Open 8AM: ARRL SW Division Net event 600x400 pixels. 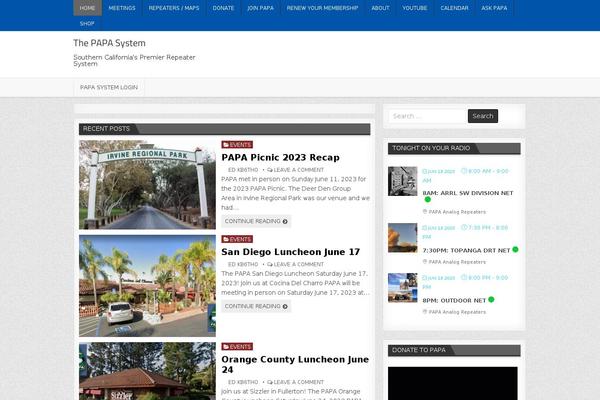coord(468,193)
